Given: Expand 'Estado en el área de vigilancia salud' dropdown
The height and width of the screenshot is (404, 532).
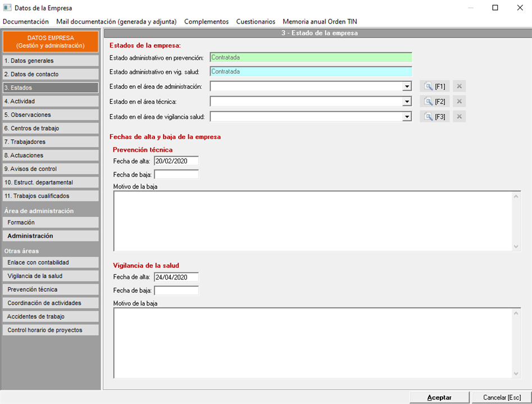Looking at the screenshot, I should pyautogui.click(x=407, y=117).
